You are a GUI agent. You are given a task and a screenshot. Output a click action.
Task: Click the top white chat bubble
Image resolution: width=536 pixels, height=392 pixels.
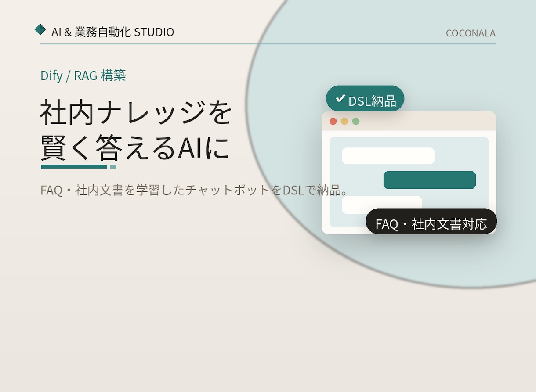click(x=388, y=156)
